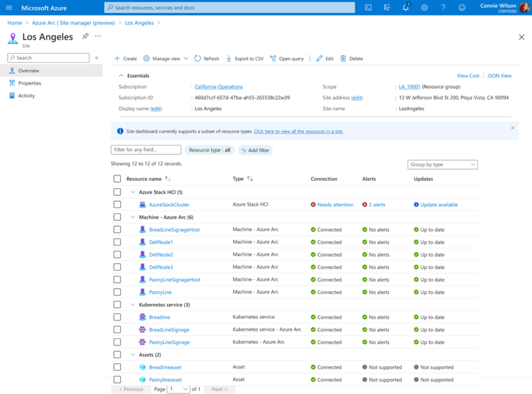
Task: Pin the Los Angeles site page
Action: (x=85, y=36)
